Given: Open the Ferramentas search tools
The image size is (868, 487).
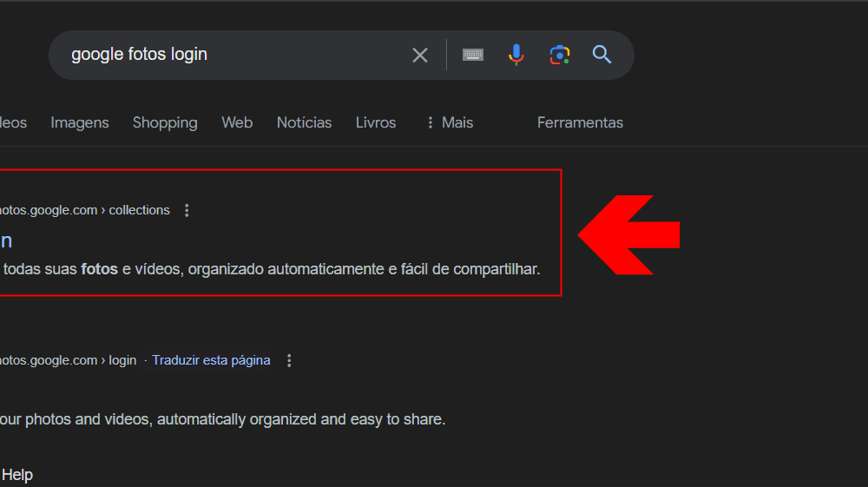Looking at the screenshot, I should tap(580, 122).
